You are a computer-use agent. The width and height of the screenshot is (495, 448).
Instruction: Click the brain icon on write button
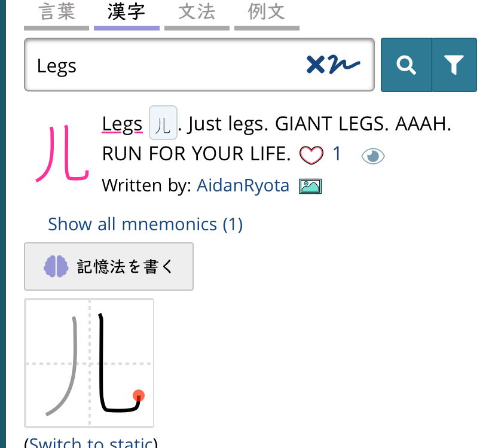pos(56,266)
